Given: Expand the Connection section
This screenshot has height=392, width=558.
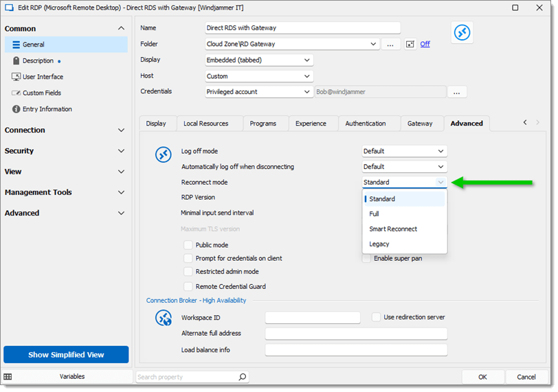Looking at the screenshot, I should pyautogui.click(x=121, y=130).
